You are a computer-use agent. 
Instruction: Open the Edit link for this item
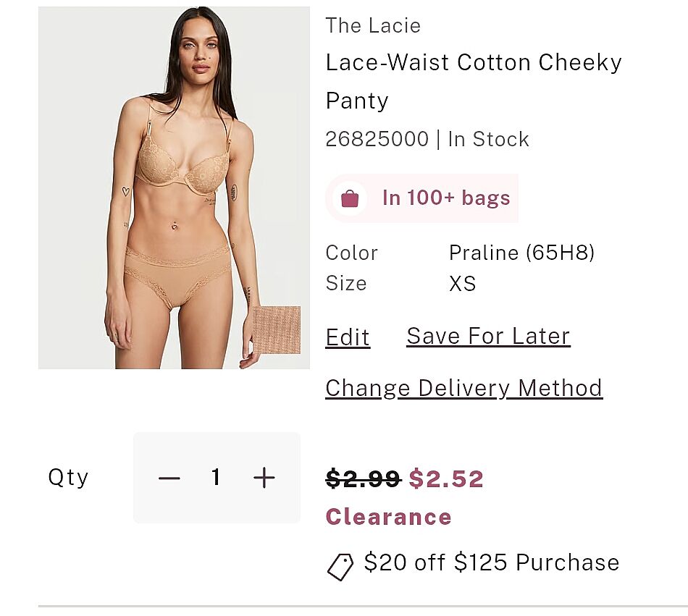click(348, 337)
